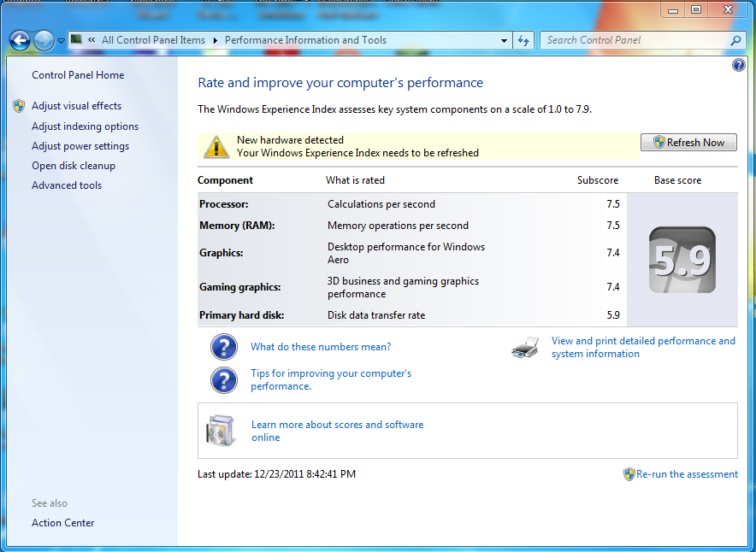This screenshot has height=552, width=756.
Task: Open Adjust power settings
Action: [x=80, y=146]
